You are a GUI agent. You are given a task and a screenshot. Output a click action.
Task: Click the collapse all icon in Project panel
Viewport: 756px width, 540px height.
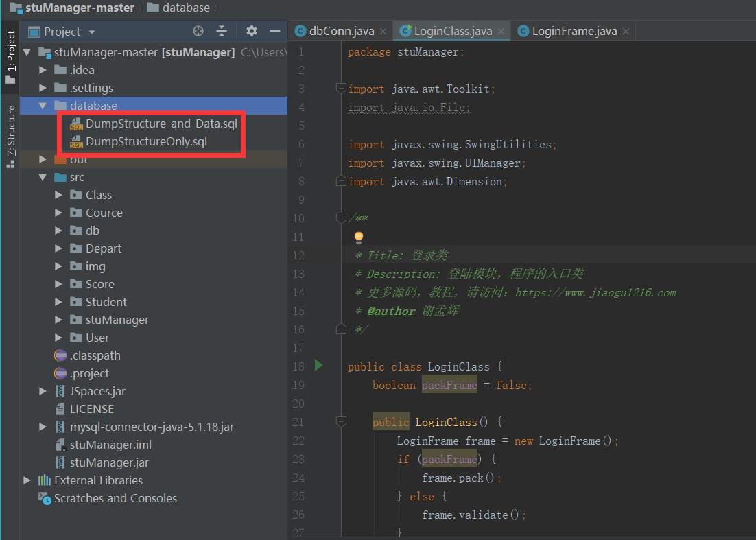click(222, 32)
